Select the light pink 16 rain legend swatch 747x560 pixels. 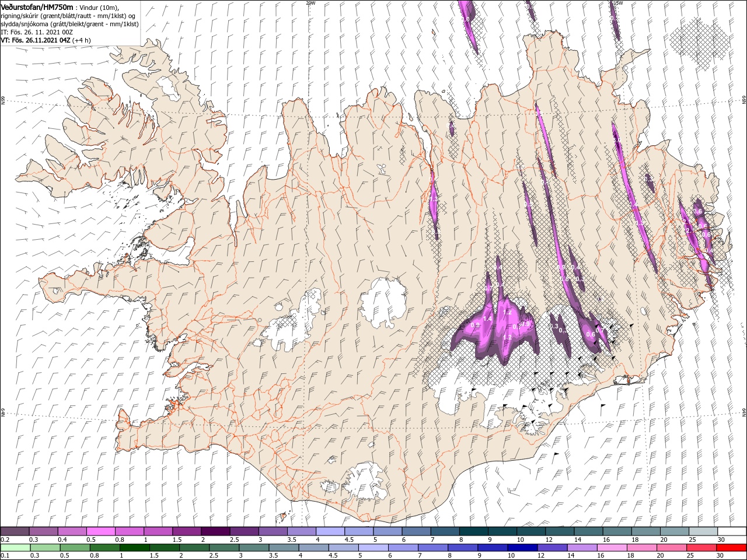(x=612, y=548)
